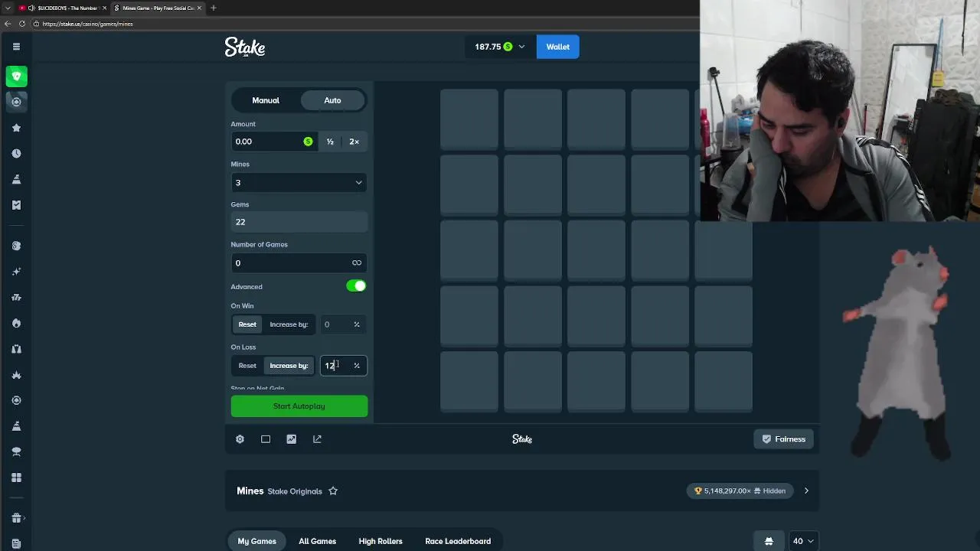Click the On Win percentage input
Image resolution: width=980 pixels, height=551 pixels.
pos(342,324)
